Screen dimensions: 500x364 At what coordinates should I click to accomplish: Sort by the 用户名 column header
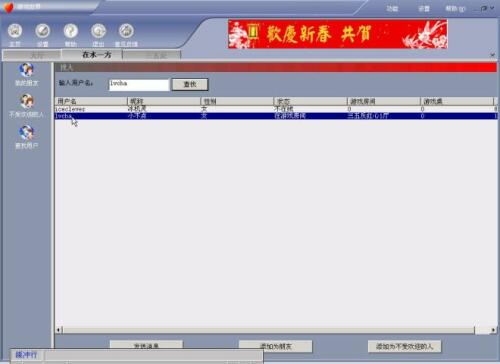pos(91,101)
